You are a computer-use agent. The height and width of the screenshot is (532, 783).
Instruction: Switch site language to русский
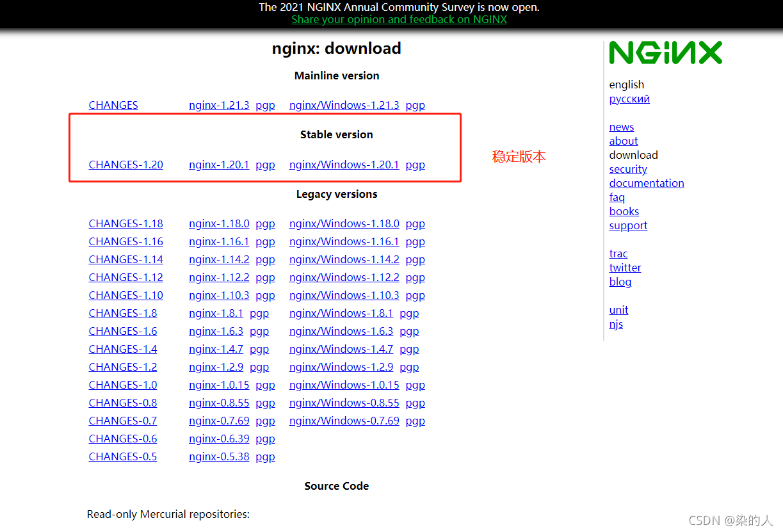click(629, 99)
